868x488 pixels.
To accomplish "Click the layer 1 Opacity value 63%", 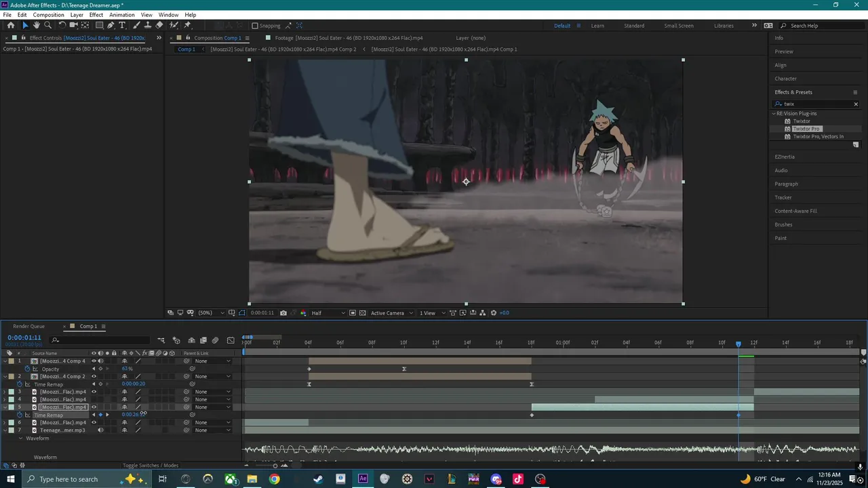I will pyautogui.click(x=127, y=369).
